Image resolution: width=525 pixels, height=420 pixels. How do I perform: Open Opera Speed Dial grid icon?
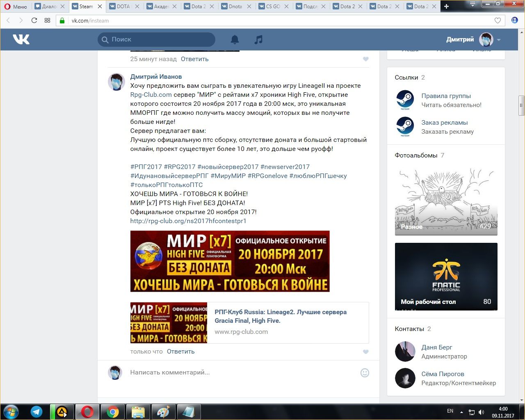47,21
